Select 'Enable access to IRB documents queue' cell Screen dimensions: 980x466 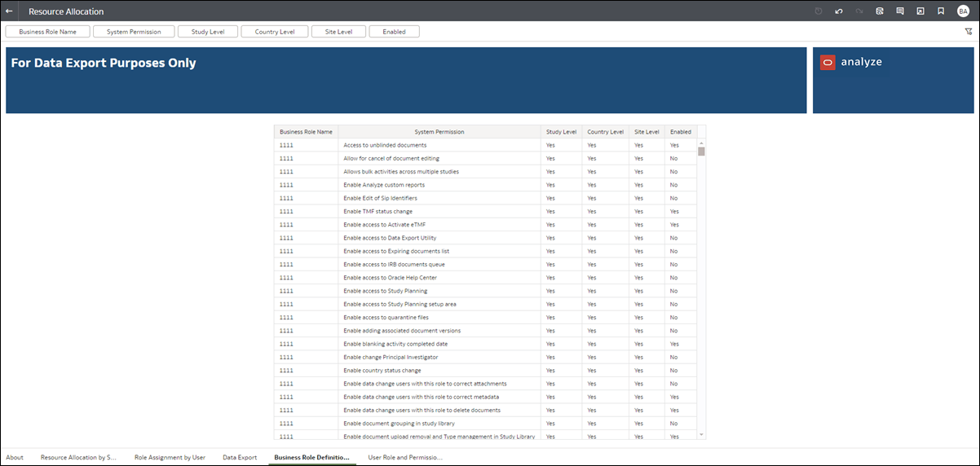point(439,264)
